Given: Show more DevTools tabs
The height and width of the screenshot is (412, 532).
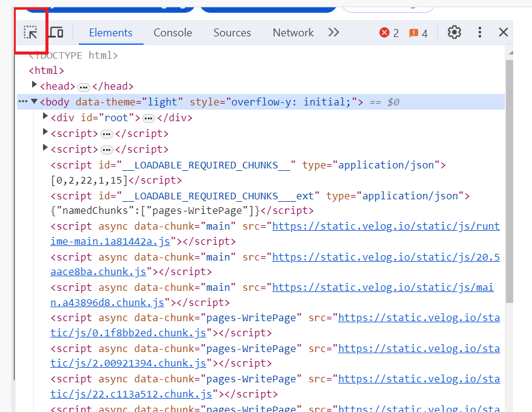Looking at the screenshot, I should [333, 32].
